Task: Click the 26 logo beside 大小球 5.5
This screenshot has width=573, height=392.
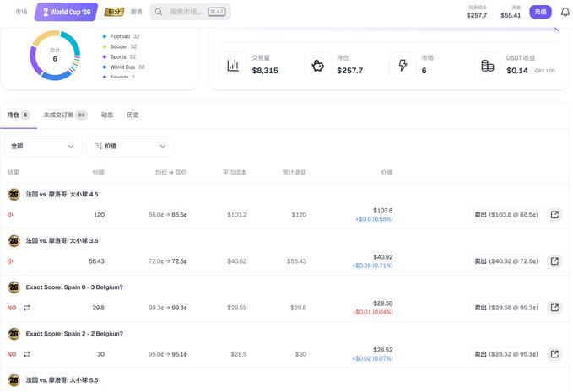Action: tap(14, 380)
